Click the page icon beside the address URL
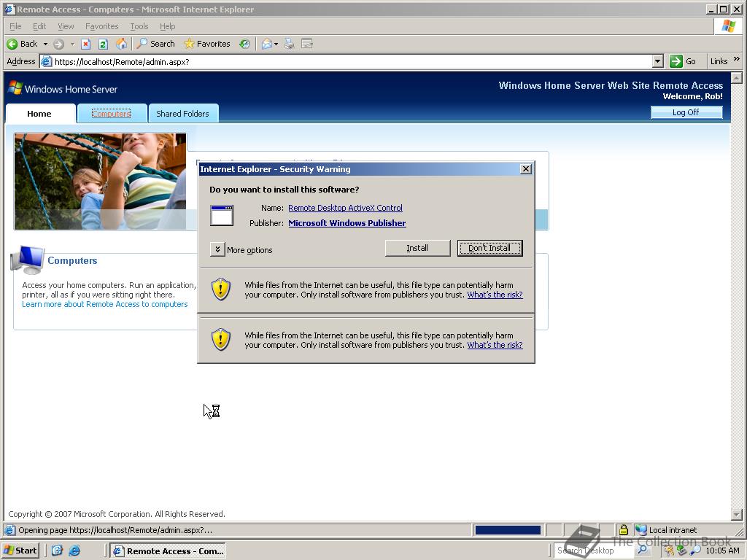 click(46, 61)
